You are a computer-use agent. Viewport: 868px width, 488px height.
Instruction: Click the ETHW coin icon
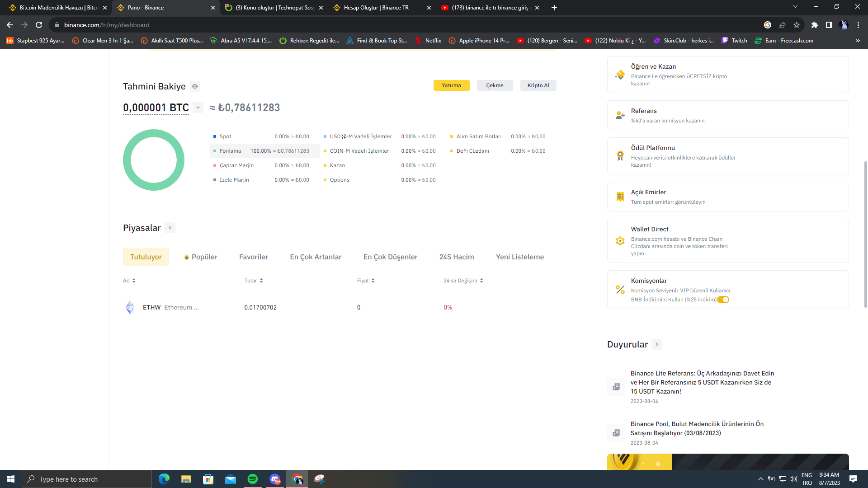click(130, 307)
